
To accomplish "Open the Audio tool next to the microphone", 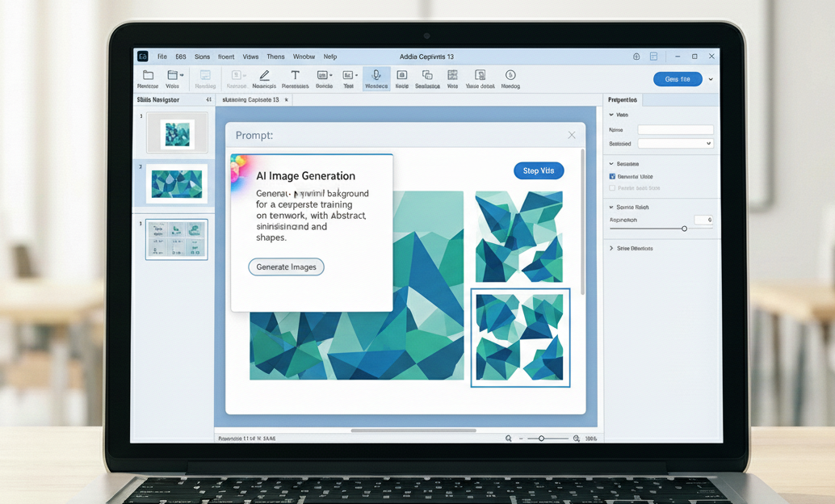I will click(401, 77).
